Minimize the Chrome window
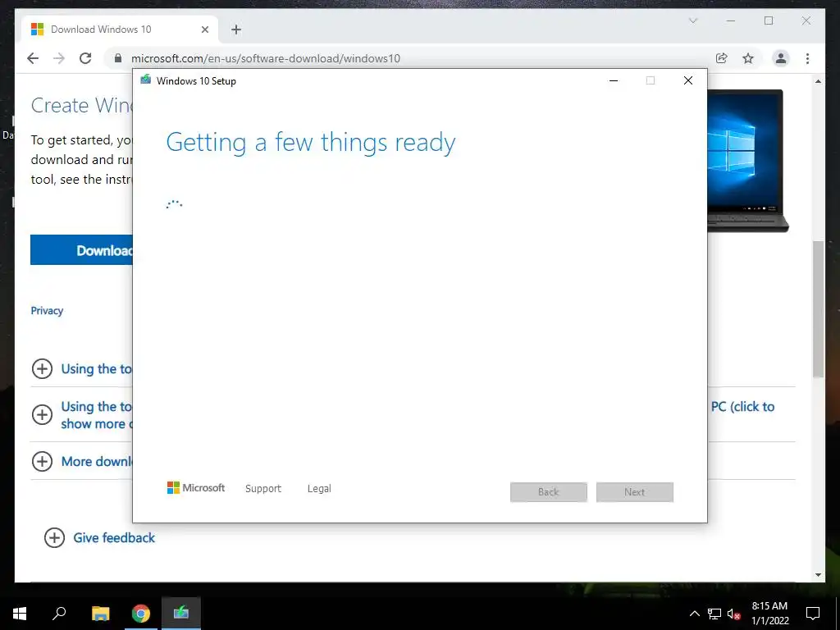 click(x=731, y=21)
